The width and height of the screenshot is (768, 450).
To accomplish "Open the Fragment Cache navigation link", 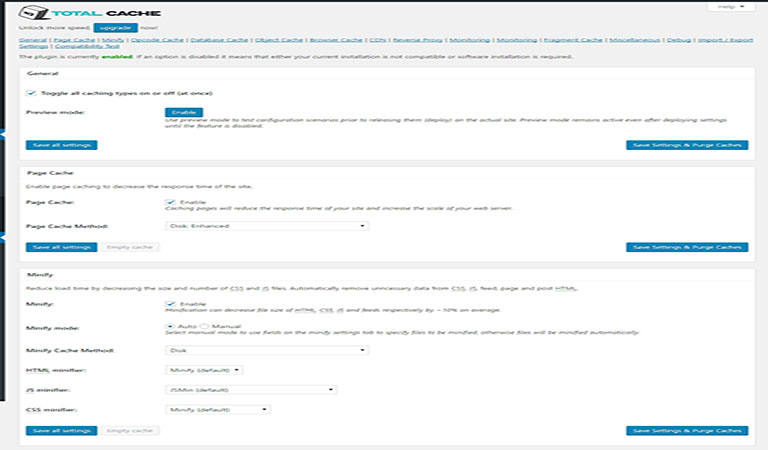I will [x=573, y=40].
